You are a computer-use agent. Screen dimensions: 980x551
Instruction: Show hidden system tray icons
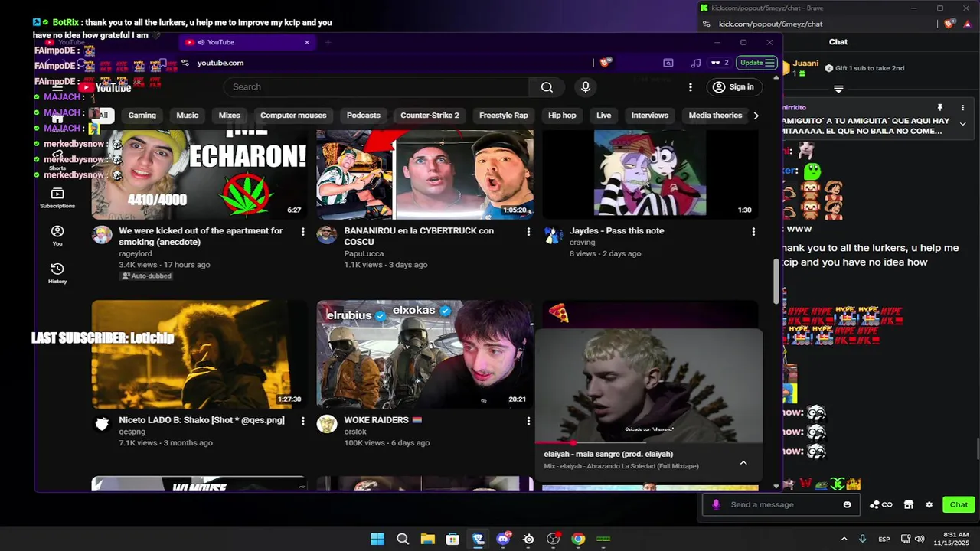tap(844, 539)
